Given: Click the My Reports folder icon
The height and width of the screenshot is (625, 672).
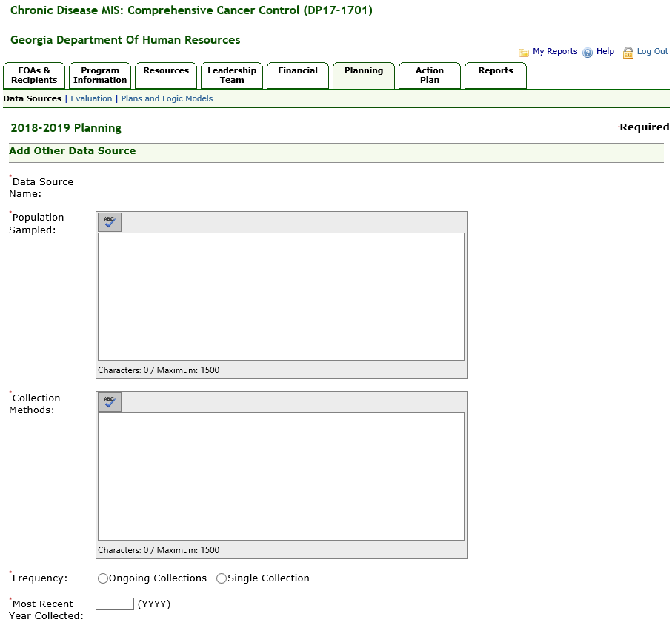Looking at the screenshot, I should pyautogui.click(x=524, y=53).
